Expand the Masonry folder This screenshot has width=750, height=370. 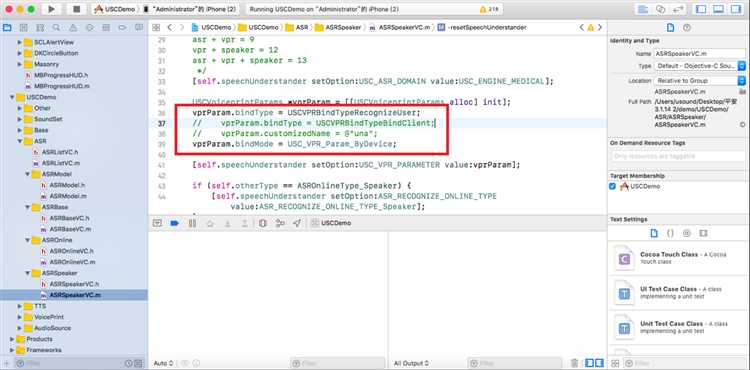20,64
